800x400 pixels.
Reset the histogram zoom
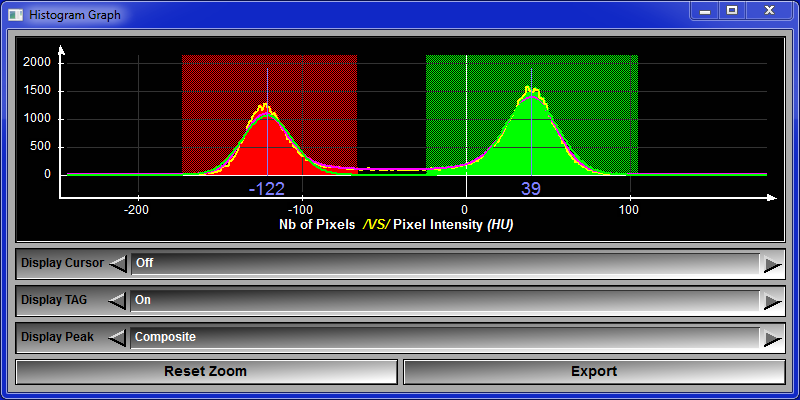(206, 371)
